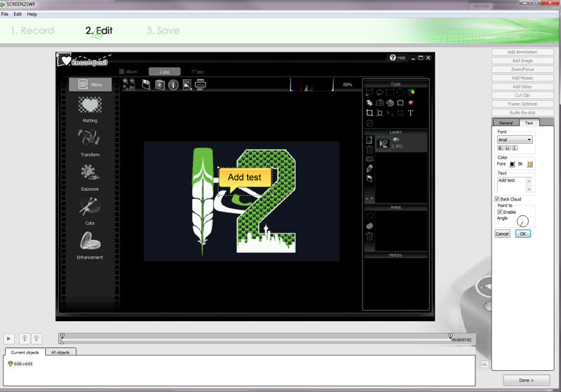Click the pencil edit layer icon
Screen dimensions: 561x392
coord(370,168)
